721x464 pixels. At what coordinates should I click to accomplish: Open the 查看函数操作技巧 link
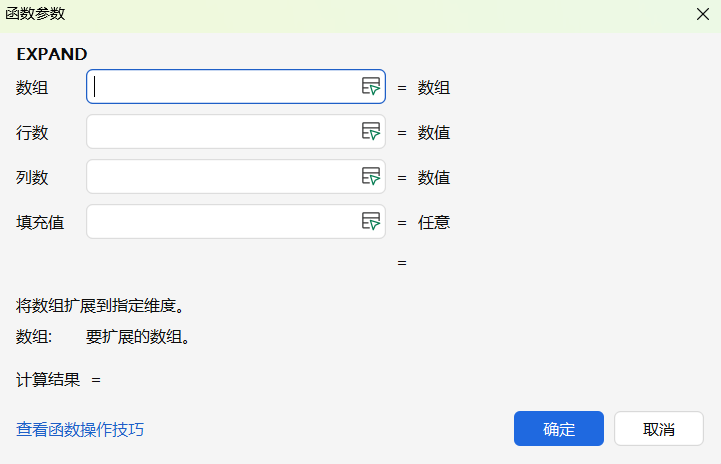tap(80, 430)
